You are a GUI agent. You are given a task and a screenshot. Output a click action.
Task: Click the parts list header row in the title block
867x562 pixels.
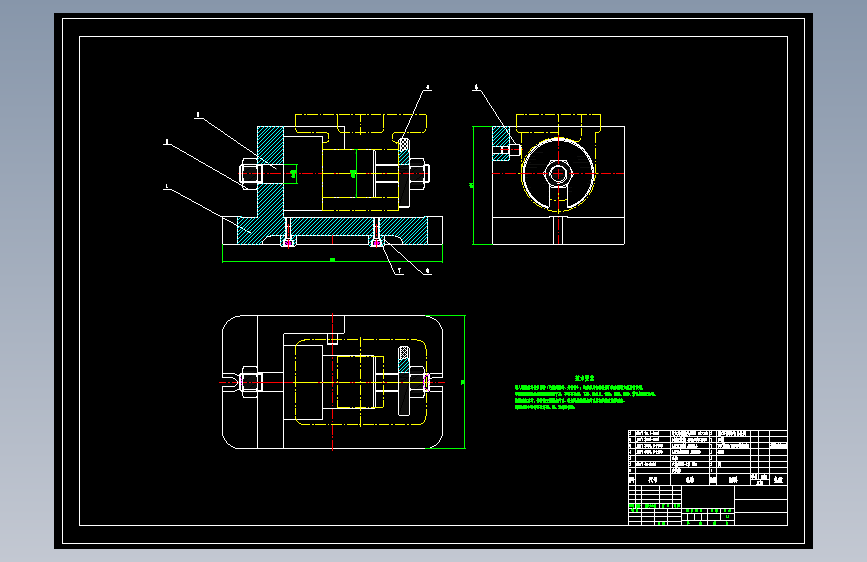(x=708, y=480)
